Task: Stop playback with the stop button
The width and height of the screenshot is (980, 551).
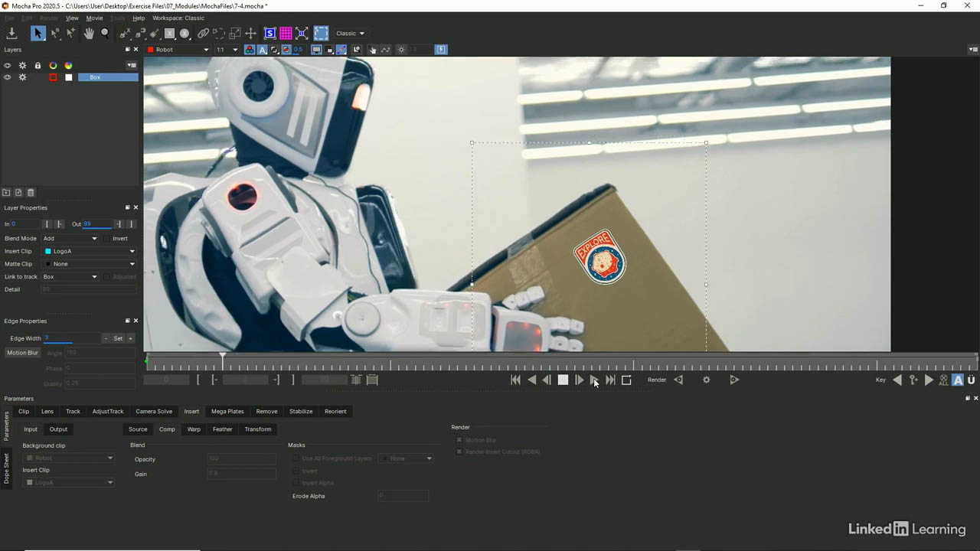Action: [563, 380]
